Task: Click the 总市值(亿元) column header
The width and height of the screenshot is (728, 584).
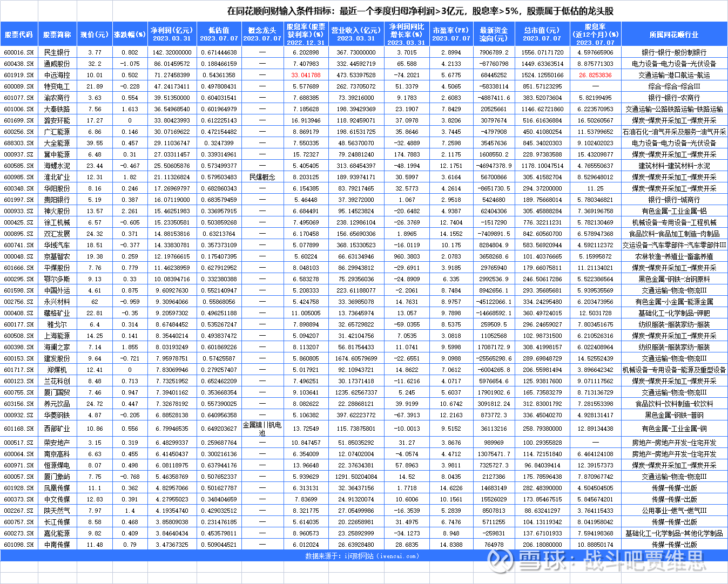Action: pos(543,33)
